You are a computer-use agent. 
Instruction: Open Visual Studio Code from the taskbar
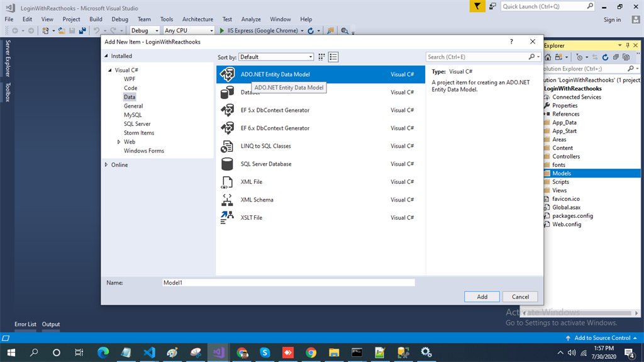[x=148, y=353]
